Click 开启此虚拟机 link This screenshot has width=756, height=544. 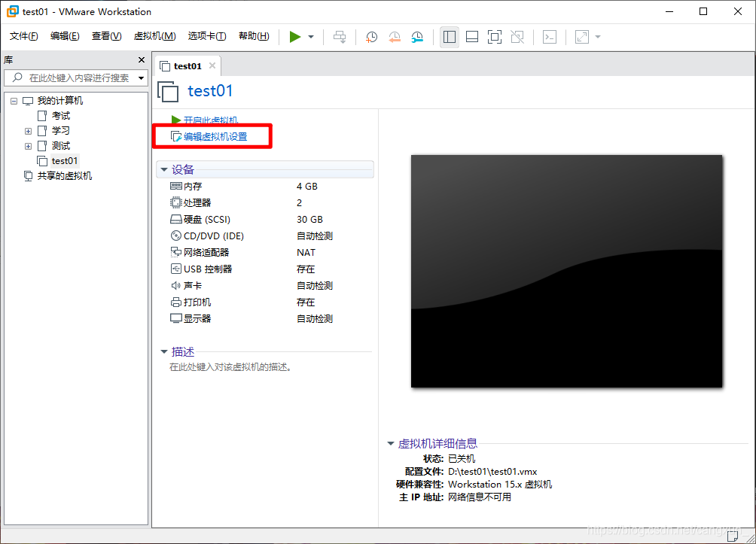(x=211, y=120)
